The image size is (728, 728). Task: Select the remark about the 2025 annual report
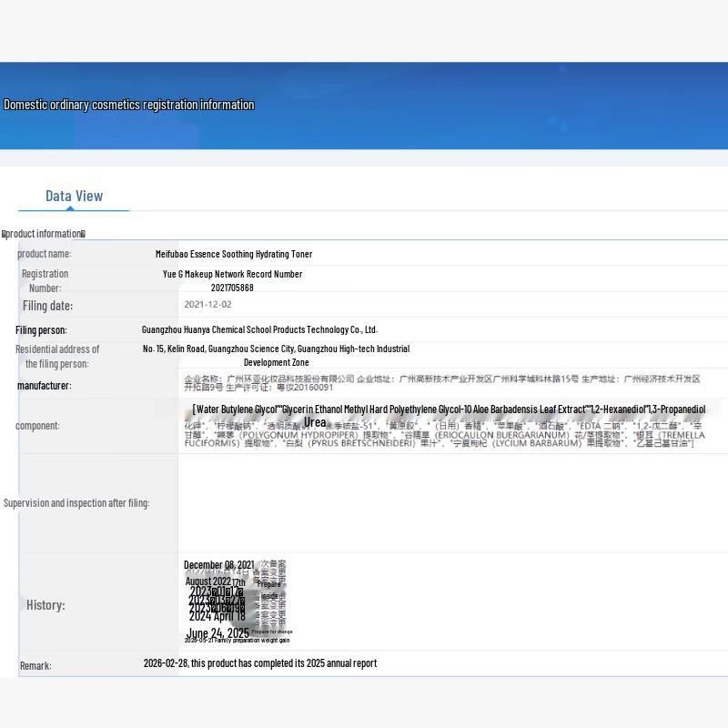click(260, 663)
